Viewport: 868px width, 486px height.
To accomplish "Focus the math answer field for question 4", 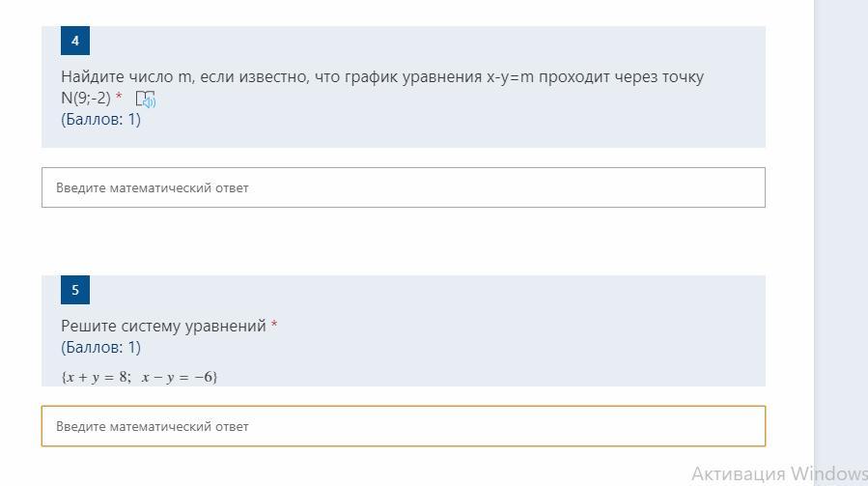I will click(x=403, y=187).
